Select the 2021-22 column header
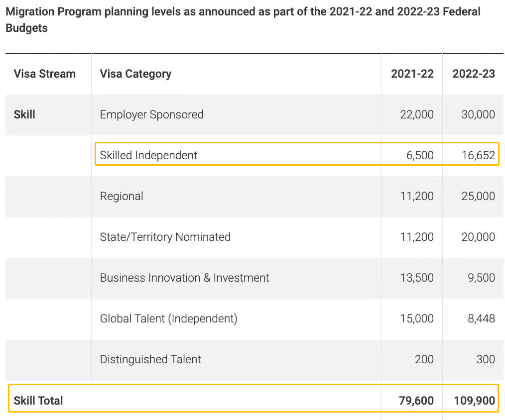505x420 pixels. point(412,74)
